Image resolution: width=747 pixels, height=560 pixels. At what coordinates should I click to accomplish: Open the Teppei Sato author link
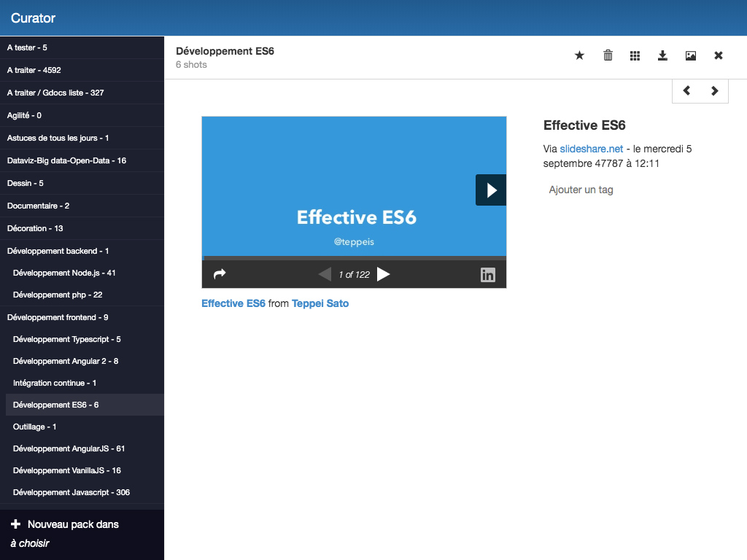point(320,303)
